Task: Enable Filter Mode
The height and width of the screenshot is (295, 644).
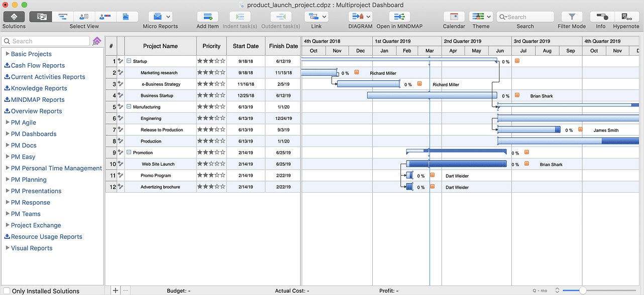Action: coord(572,17)
